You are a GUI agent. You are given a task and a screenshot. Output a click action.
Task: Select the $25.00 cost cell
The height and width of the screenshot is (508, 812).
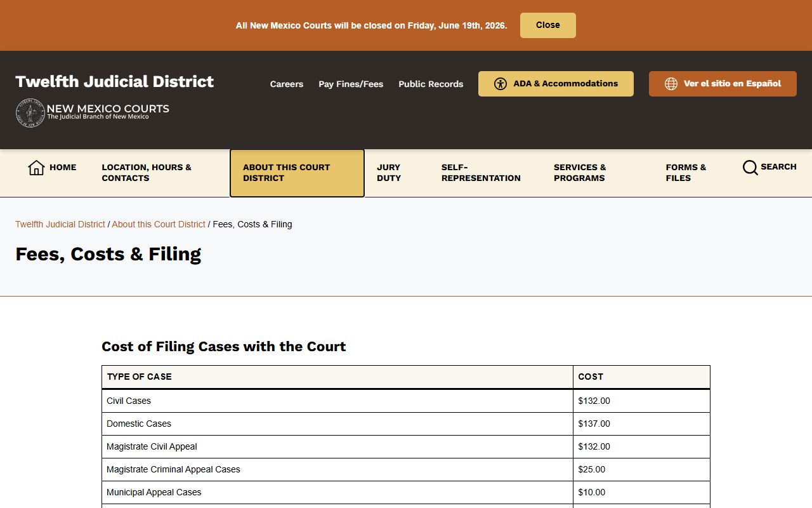coord(641,469)
